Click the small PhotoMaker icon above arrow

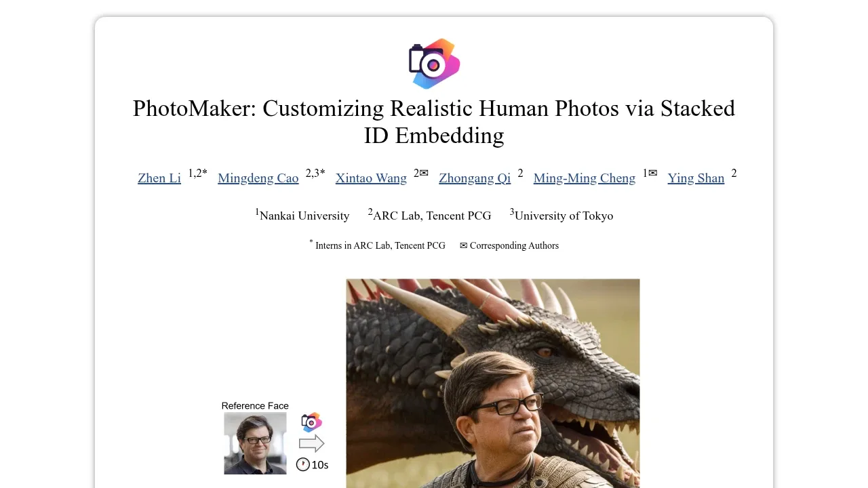(x=311, y=422)
